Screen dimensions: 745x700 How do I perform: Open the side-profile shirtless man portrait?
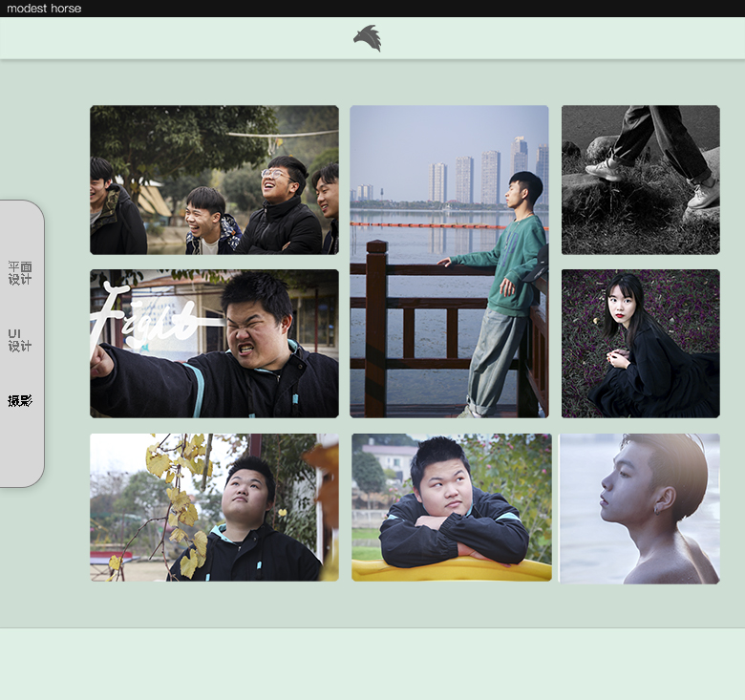point(640,508)
